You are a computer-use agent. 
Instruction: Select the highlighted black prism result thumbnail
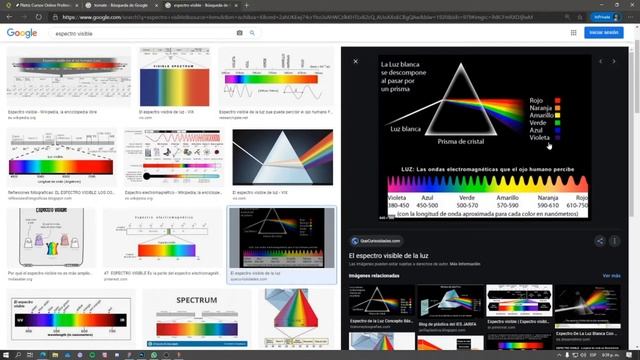click(282, 238)
